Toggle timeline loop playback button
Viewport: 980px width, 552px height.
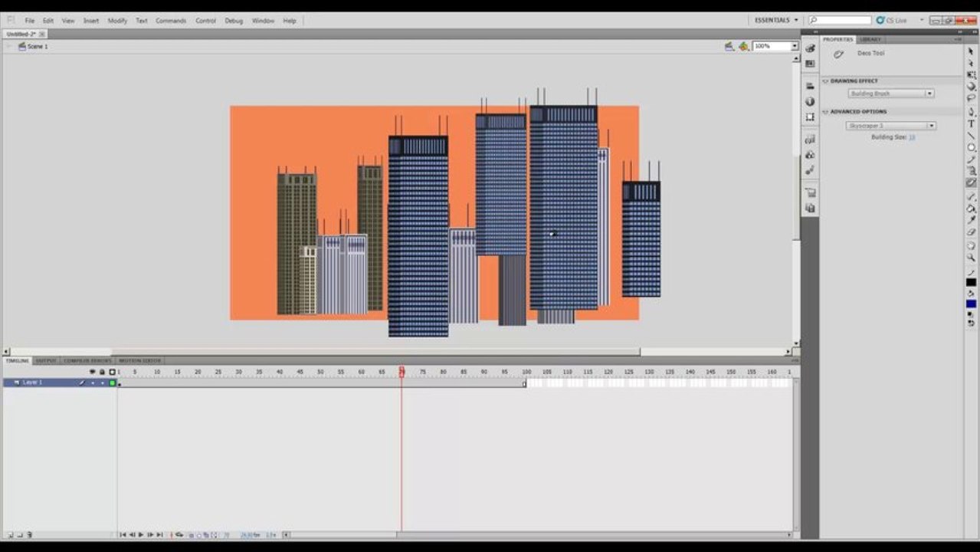point(180,534)
